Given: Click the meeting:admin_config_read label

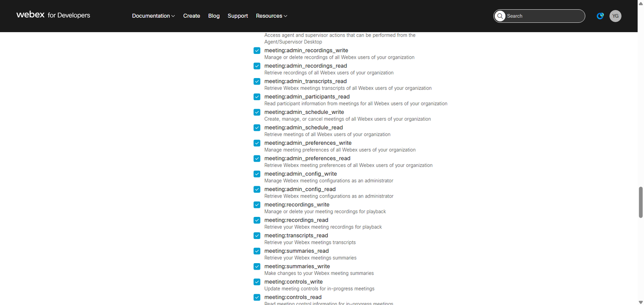Looking at the screenshot, I should [300, 189].
